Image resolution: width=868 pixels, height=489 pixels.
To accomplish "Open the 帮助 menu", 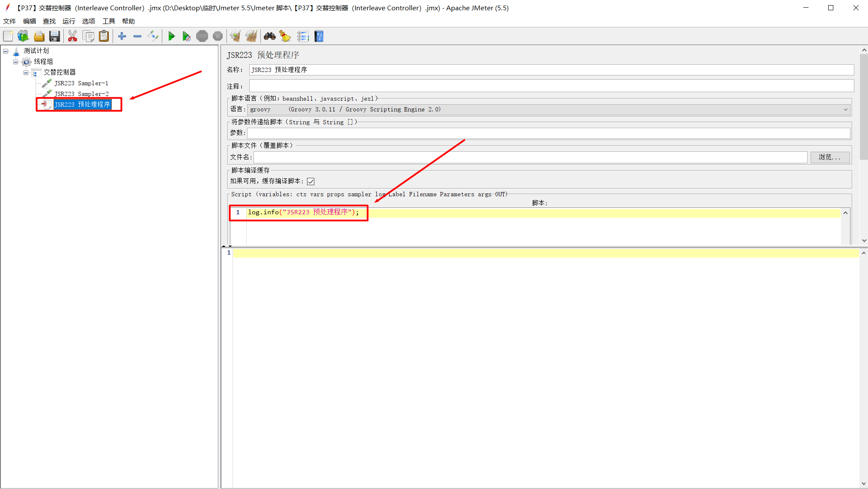I will (128, 21).
